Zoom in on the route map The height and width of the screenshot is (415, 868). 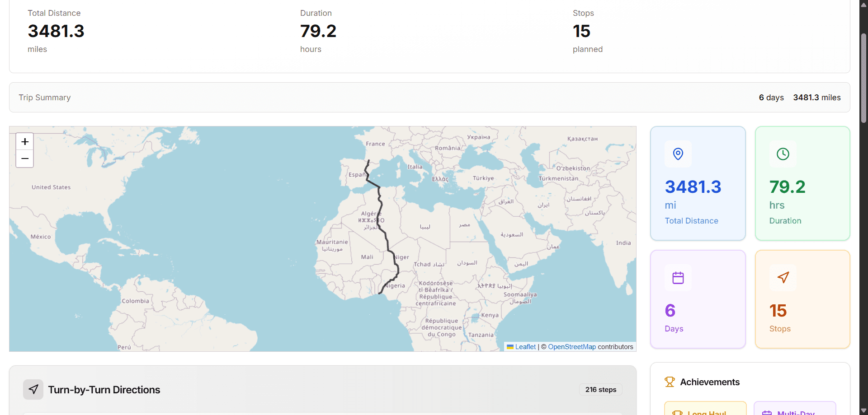(x=25, y=142)
